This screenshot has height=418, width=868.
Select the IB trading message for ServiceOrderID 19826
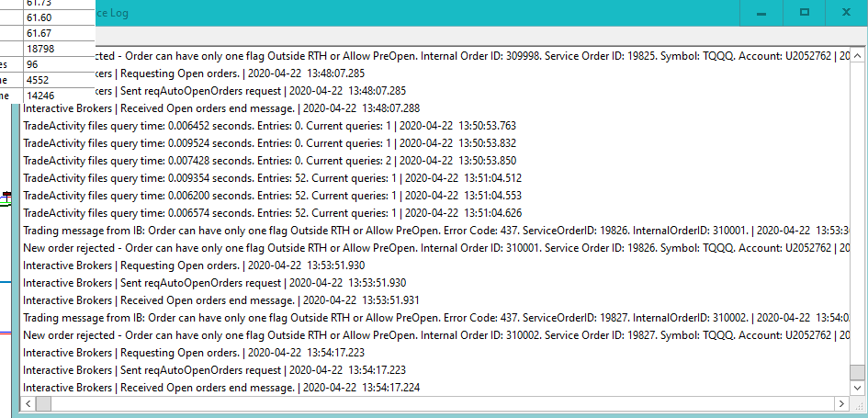pyautogui.click(x=436, y=231)
